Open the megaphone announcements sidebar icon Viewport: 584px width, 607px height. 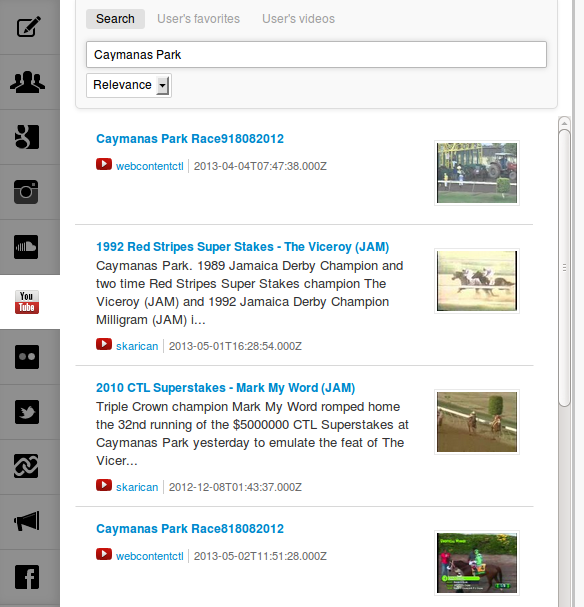pos(27,521)
